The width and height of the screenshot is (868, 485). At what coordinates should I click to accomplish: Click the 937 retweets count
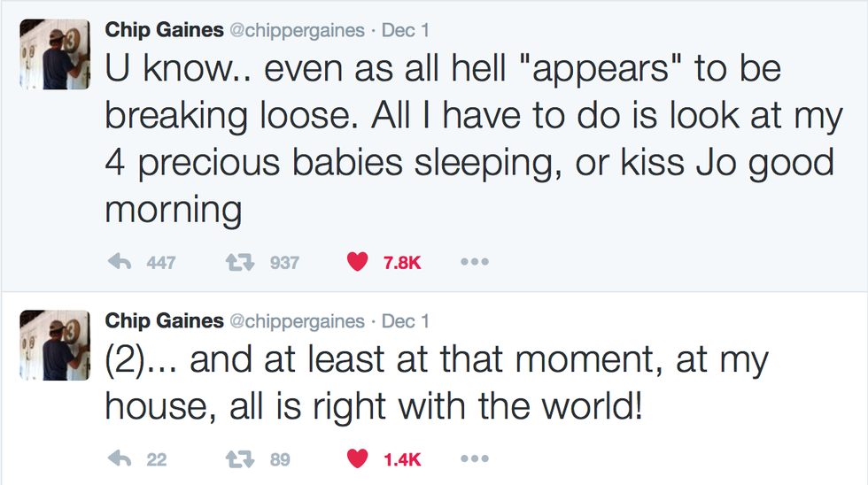pyautogui.click(x=284, y=263)
